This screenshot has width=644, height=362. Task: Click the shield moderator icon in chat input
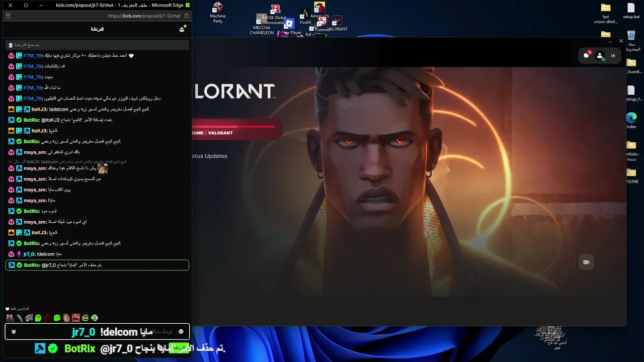click(14, 332)
